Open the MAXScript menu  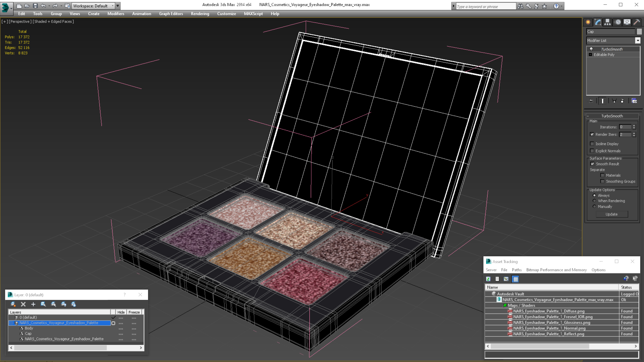253,14
